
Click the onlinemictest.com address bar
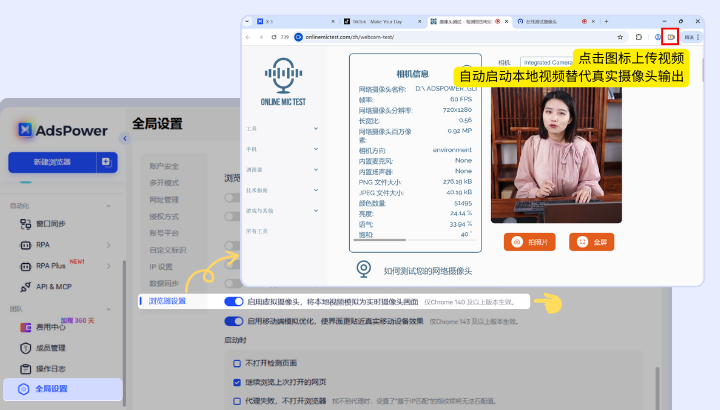click(x=459, y=37)
